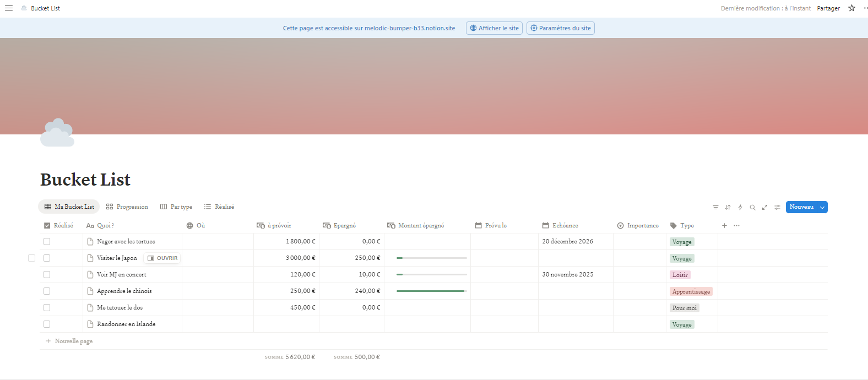Open the à prévoir column header menu
The width and height of the screenshot is (868, 380).
point(286,225)
